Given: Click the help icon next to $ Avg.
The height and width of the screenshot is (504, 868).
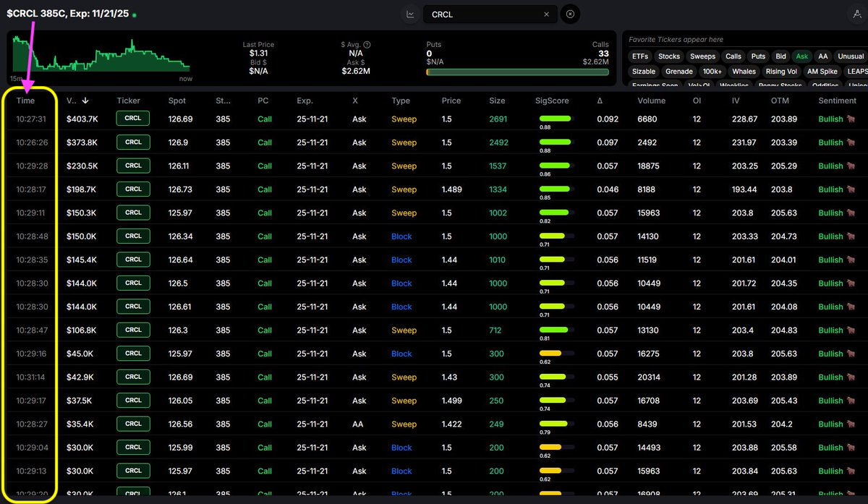Looking at the screenshot, I should 367,45.
